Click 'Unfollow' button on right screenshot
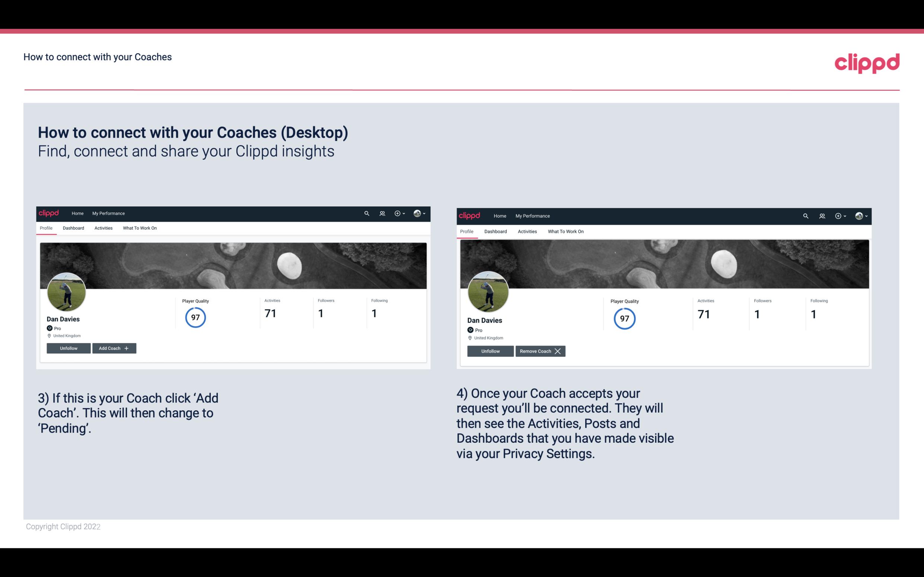 [490, 350]
